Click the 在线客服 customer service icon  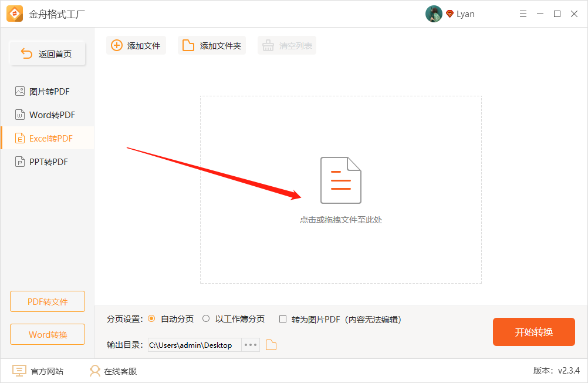coord(94,371)
